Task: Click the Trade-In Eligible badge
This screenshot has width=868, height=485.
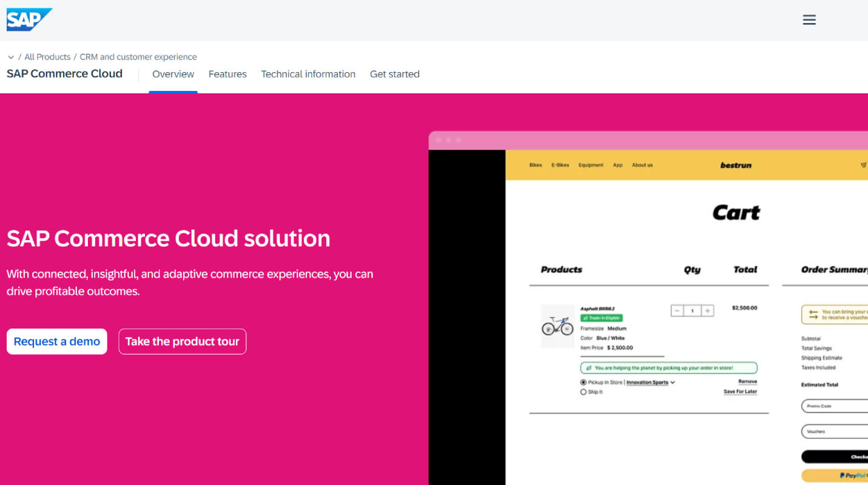Action: [601, 318]
